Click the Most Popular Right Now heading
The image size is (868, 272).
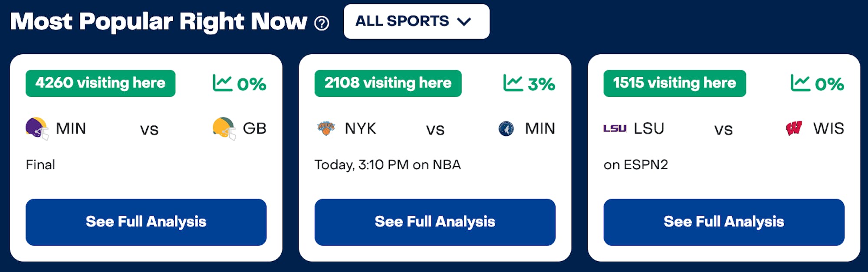pos(158,22)
